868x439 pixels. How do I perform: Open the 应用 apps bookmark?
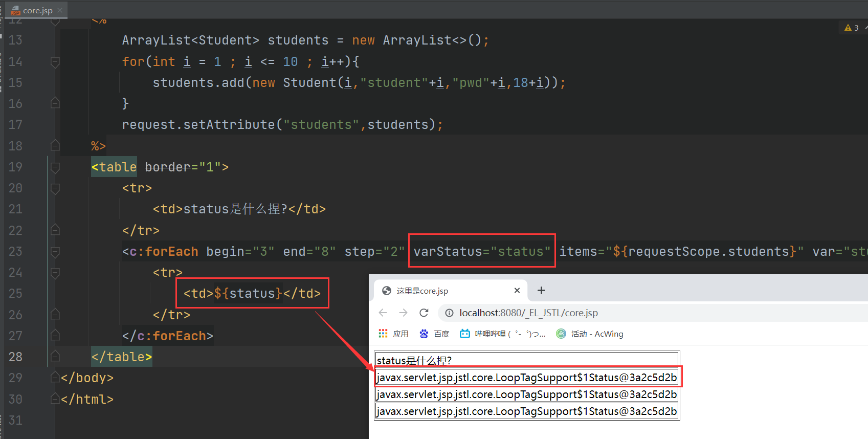[393, 334]
